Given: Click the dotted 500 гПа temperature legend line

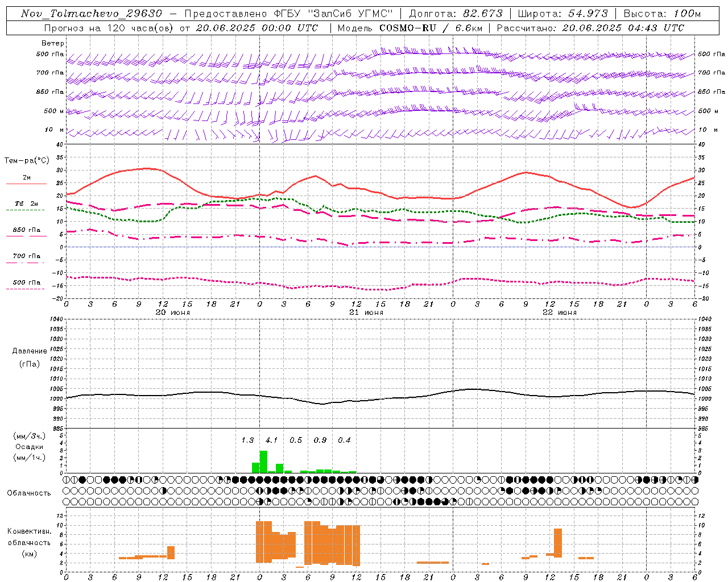Looking at the screenshot, I should pos(25,289).
